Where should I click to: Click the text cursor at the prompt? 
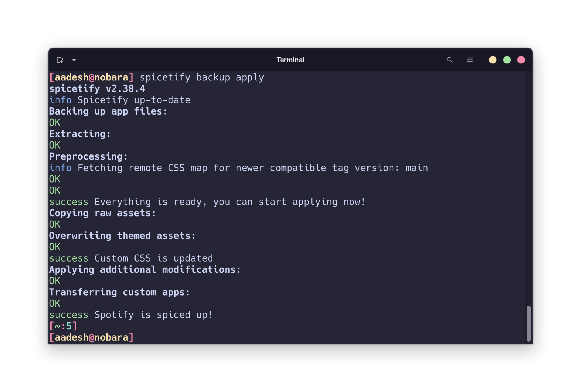140,337
